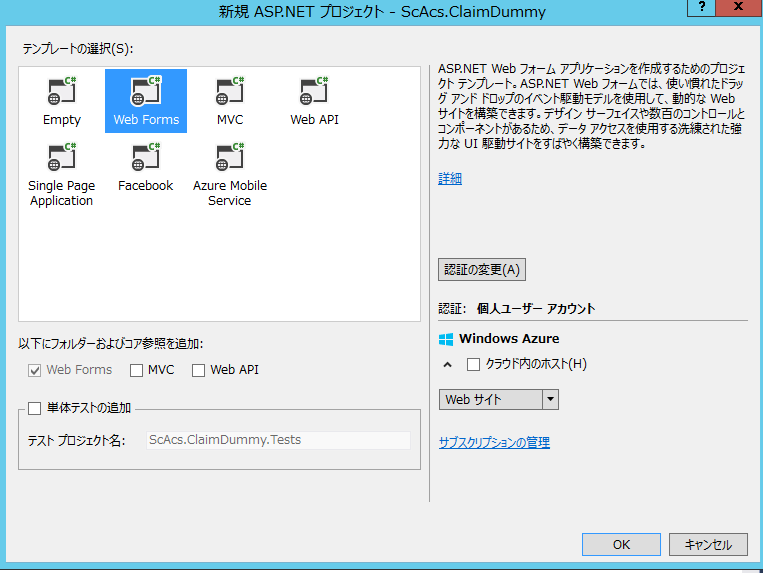The height and width of the screenshot is (573, 763).
Task: Click the サブスクリプションの管理 link
Action: coord(494,443)
